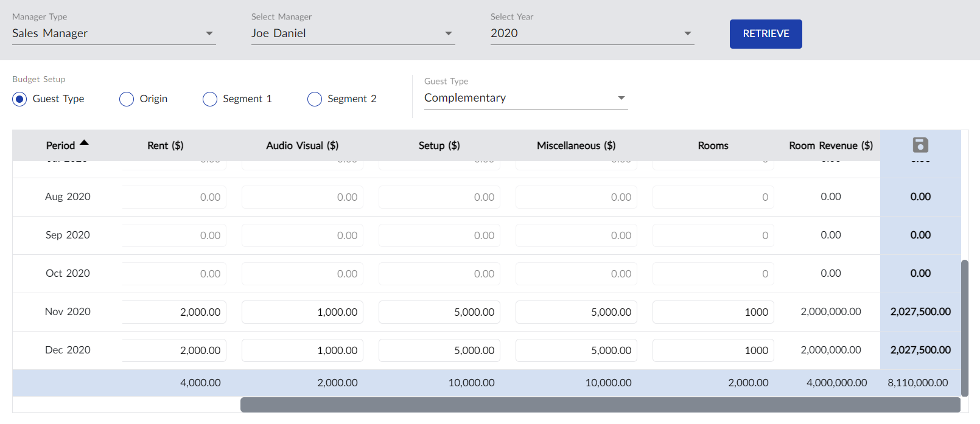Edit the Miscellaneous field for Aug 2020
The width and height of the screenshot is (980, 424).
coord(576,197)
